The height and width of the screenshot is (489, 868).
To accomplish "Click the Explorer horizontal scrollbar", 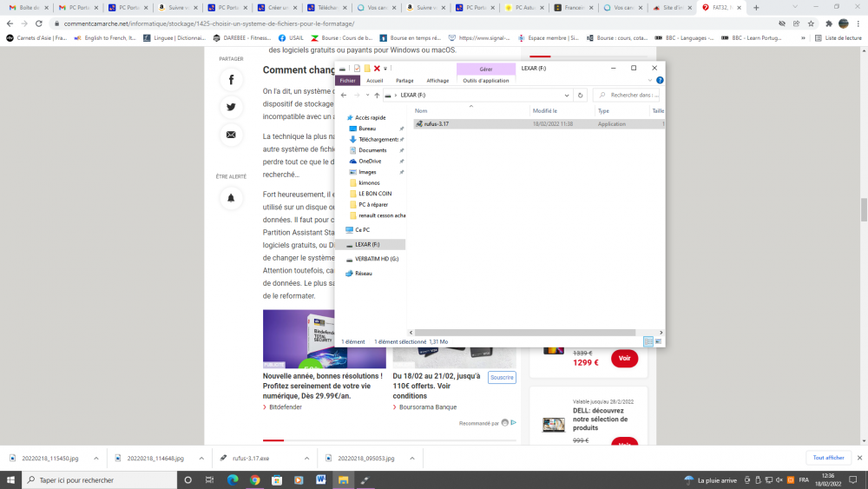I will click(x=525, y=333).
